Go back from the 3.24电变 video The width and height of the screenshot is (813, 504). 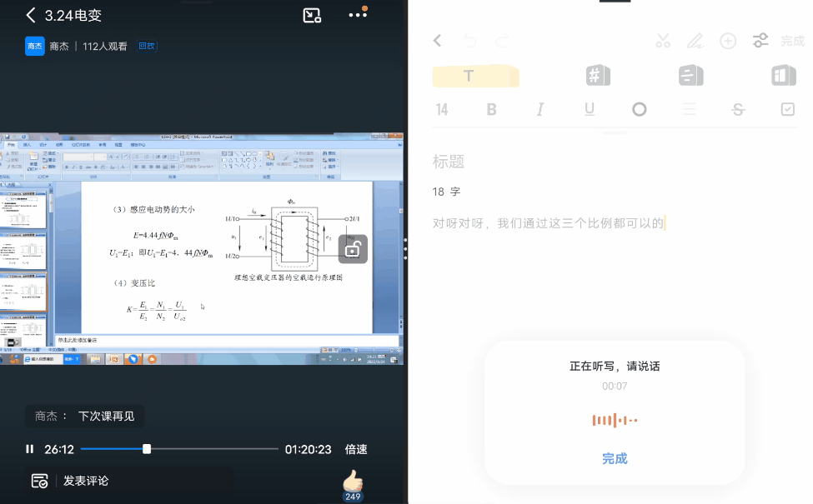point(31,15)
